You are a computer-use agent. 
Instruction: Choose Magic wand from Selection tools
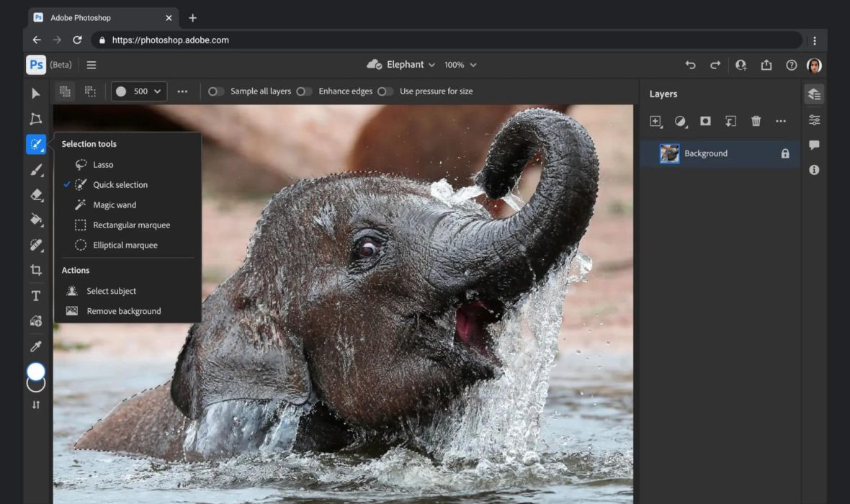coord(114,205)
